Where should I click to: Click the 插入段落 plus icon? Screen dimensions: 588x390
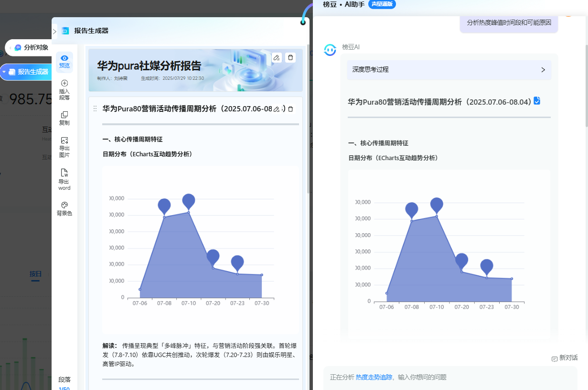click(64, 83)
